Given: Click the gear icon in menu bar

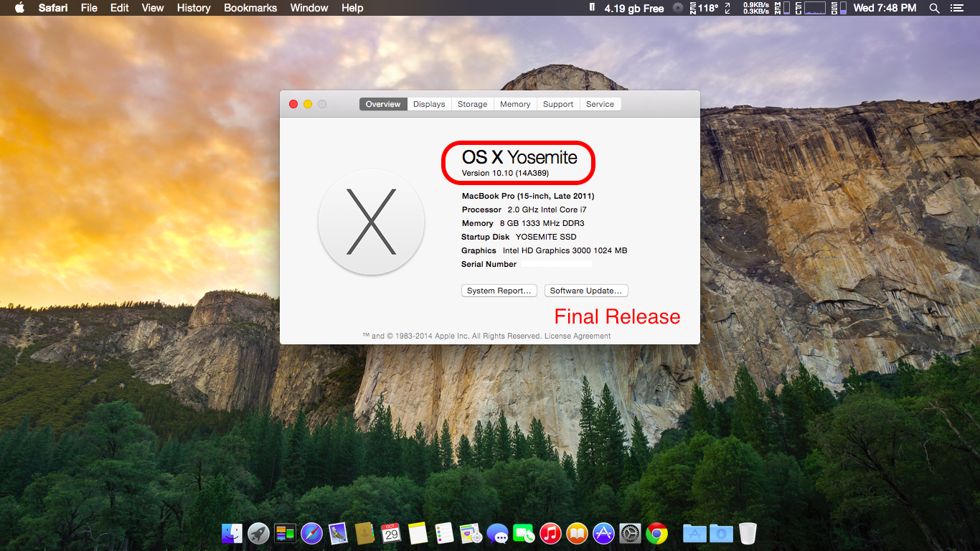Looking at the screenshot, I should tap(678, 8).
